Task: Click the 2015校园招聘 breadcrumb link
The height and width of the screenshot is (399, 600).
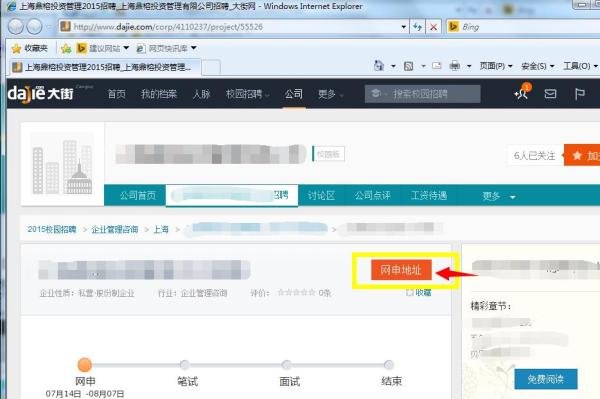Action: pos(52,229)
